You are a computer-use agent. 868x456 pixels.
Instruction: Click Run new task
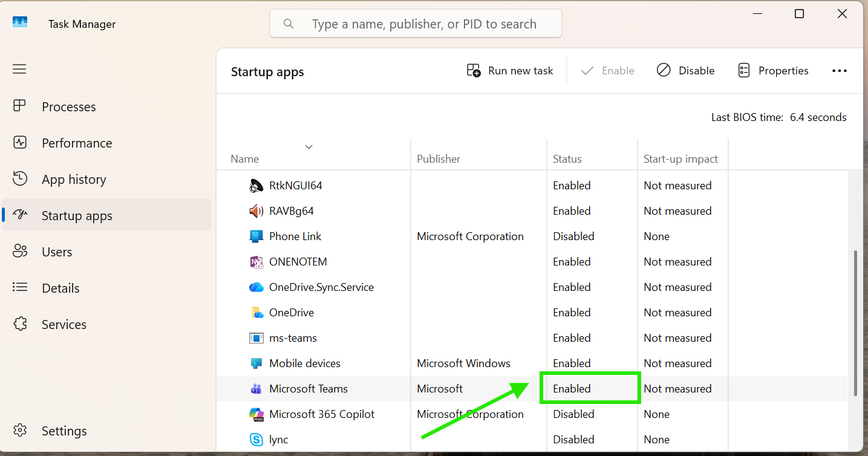click(x=510, y=71)
